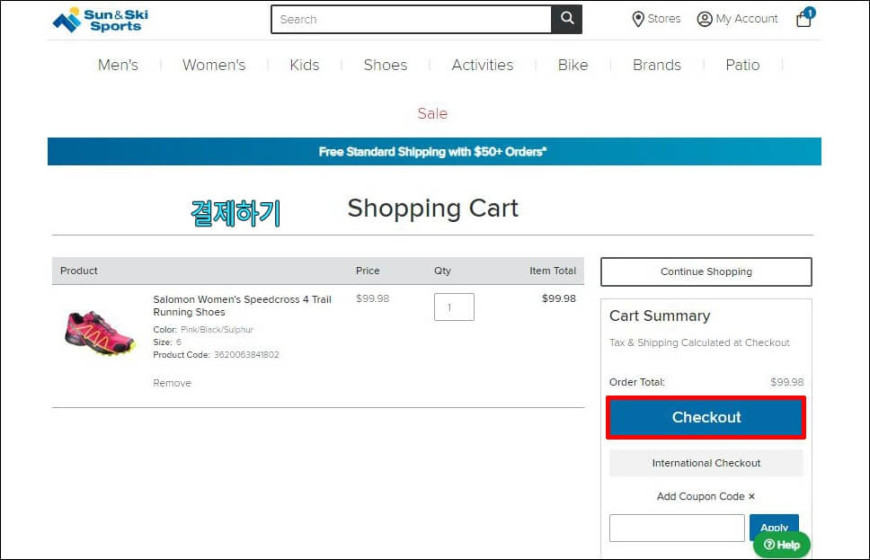Screen dimensions: 870x560
Task: Click the Stores link text
Action: pyautogui.click(x=664, y=19)
